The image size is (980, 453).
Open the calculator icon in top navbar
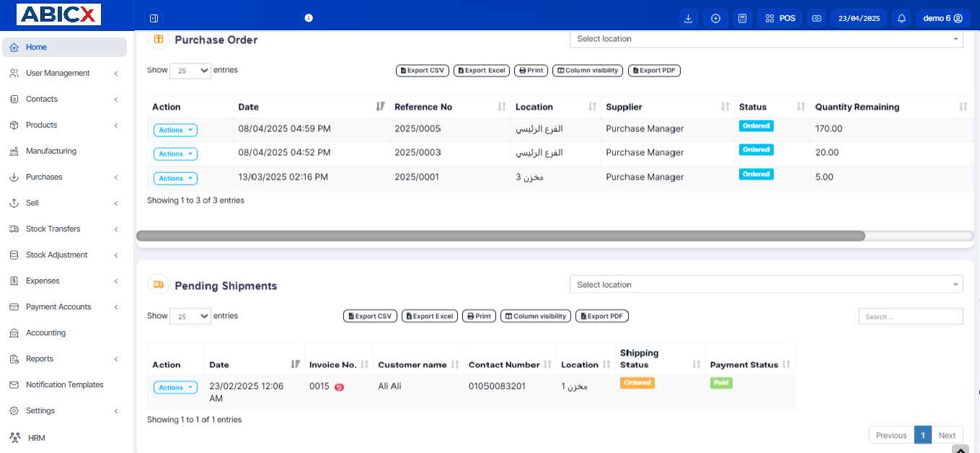pyautogui.click(x=742, y=17)
